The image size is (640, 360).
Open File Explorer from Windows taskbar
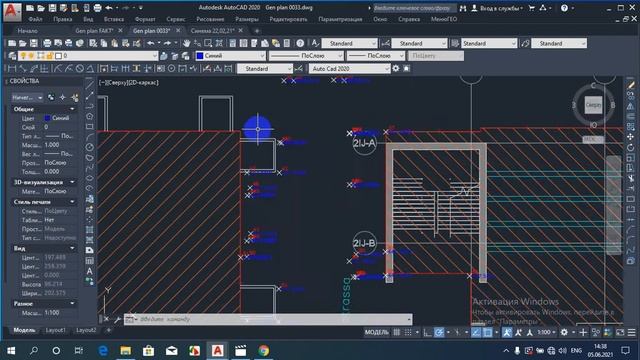[x=125, y=350]
